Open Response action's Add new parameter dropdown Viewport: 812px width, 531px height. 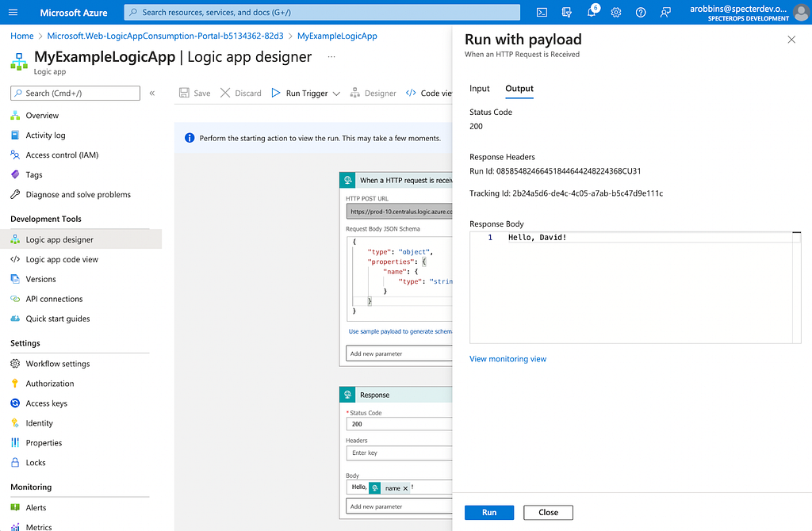click(x=400, y=506)
